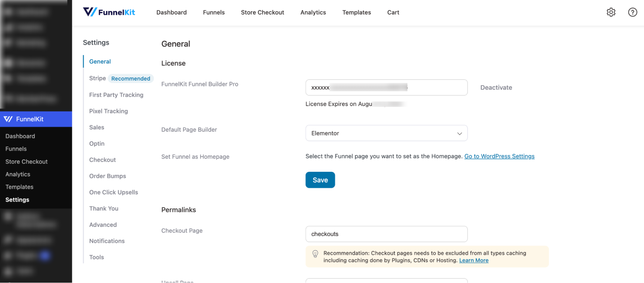
Task: Expand the Default Page Builder dropdown
Action: click(386, 133)
